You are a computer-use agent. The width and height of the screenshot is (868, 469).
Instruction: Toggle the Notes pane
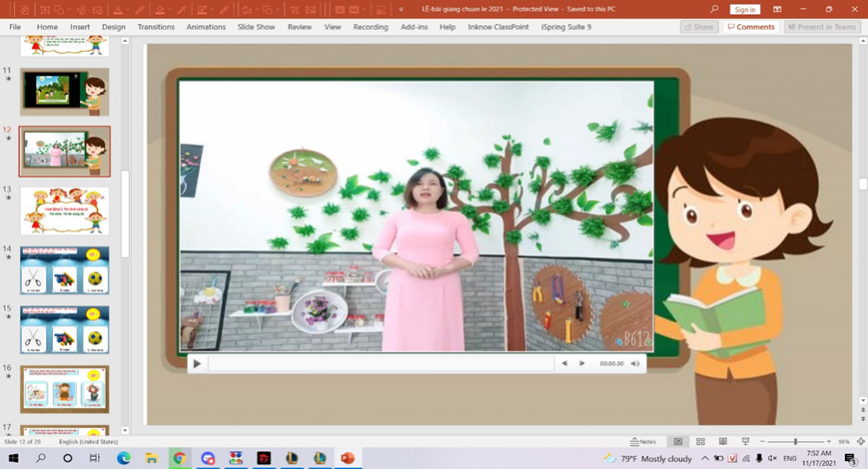tap(643, 441)
